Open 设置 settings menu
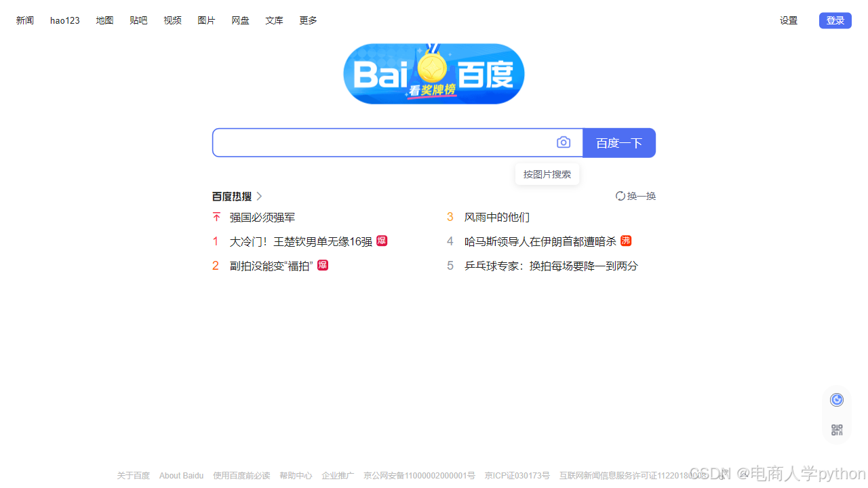The height and width of the screenshot is (488, 868). click(x=789, y=20)
